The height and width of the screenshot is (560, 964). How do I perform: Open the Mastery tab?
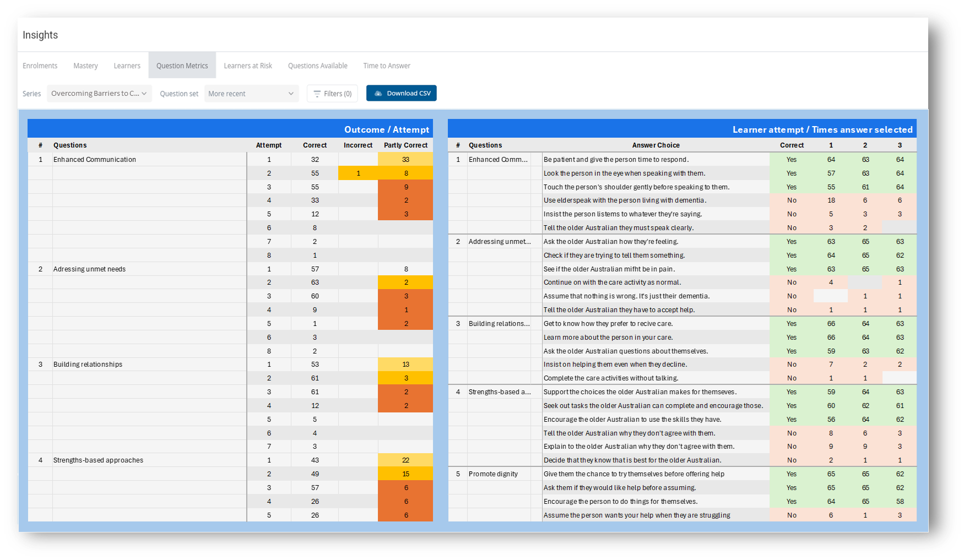point(85,66)
